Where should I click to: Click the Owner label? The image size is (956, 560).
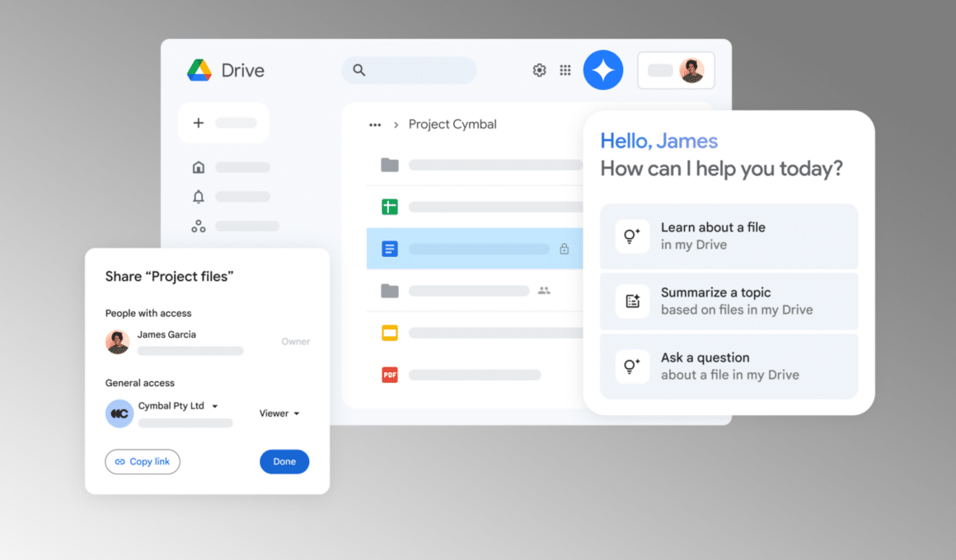click(296, 342)
